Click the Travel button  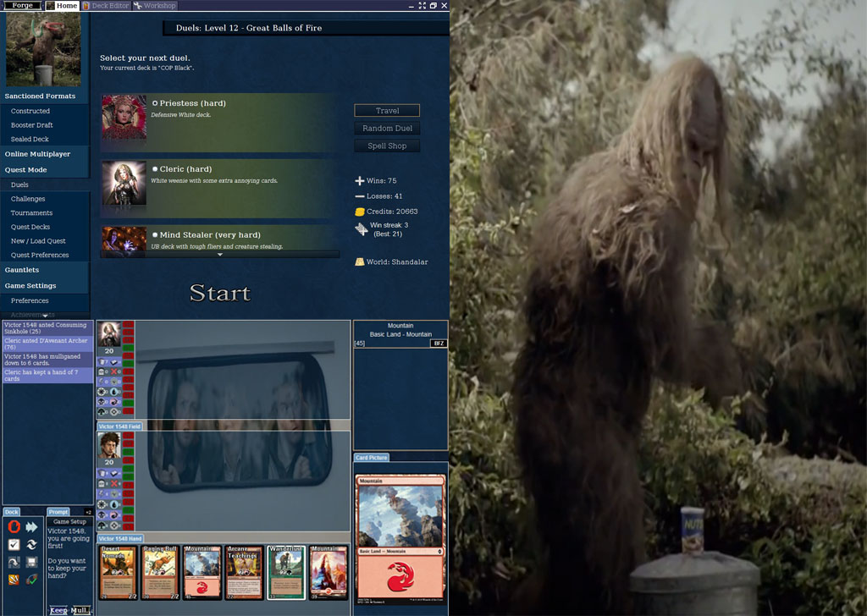click(x=387, y=111)
